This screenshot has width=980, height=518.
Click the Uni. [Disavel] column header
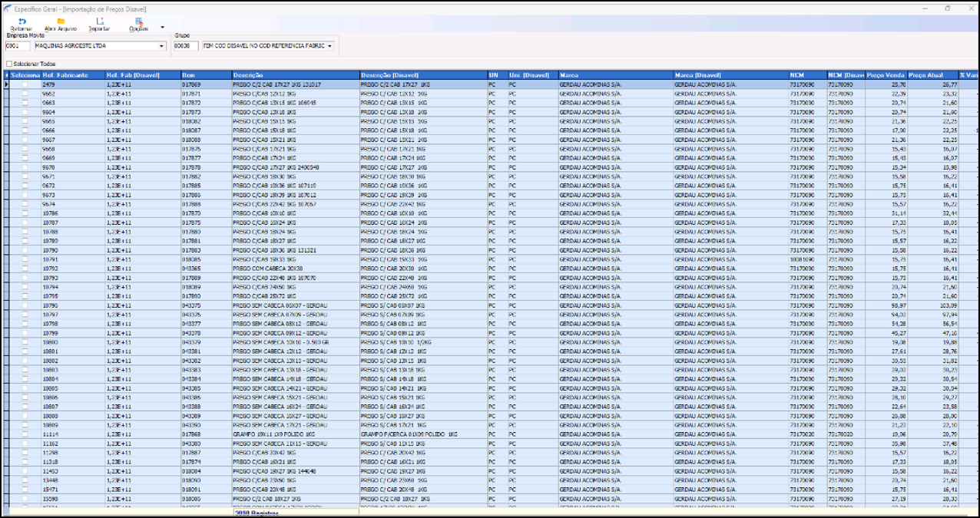click(533, 75)
